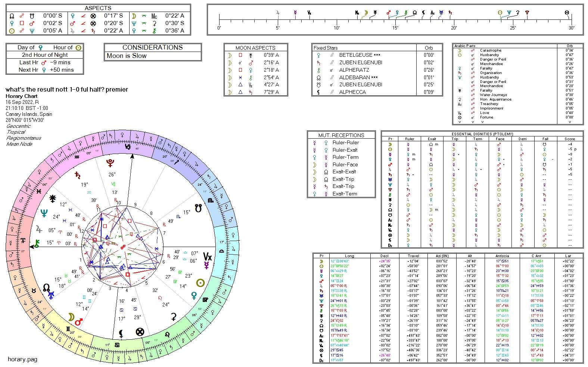Click the Moon crescent in the chart wheel

(71, 317)
